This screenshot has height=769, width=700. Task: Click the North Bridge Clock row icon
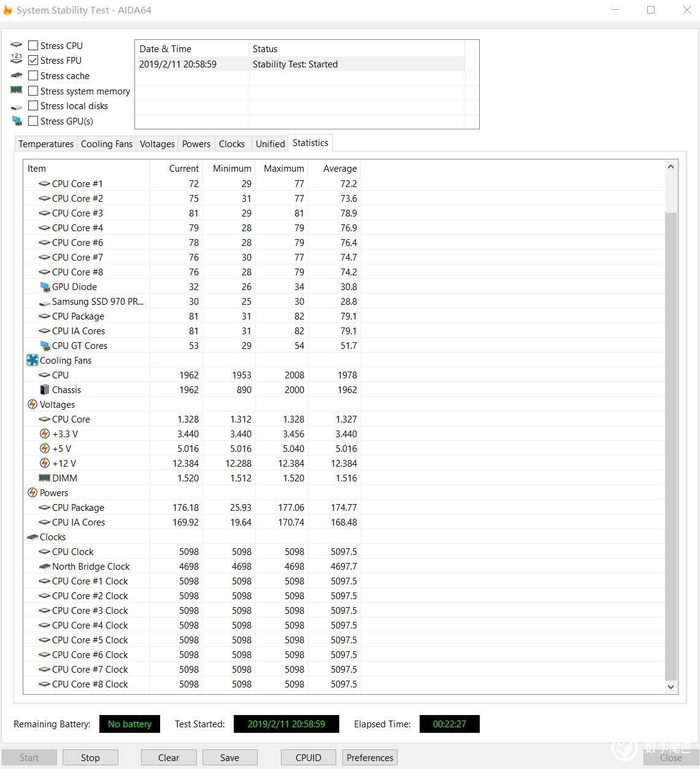[45, 567]
